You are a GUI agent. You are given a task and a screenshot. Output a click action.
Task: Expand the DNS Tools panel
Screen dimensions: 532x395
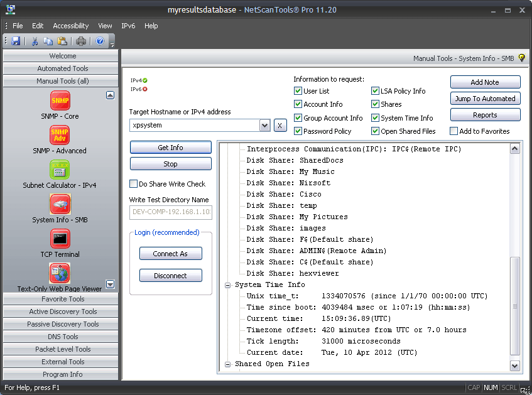tap(61, 337)
